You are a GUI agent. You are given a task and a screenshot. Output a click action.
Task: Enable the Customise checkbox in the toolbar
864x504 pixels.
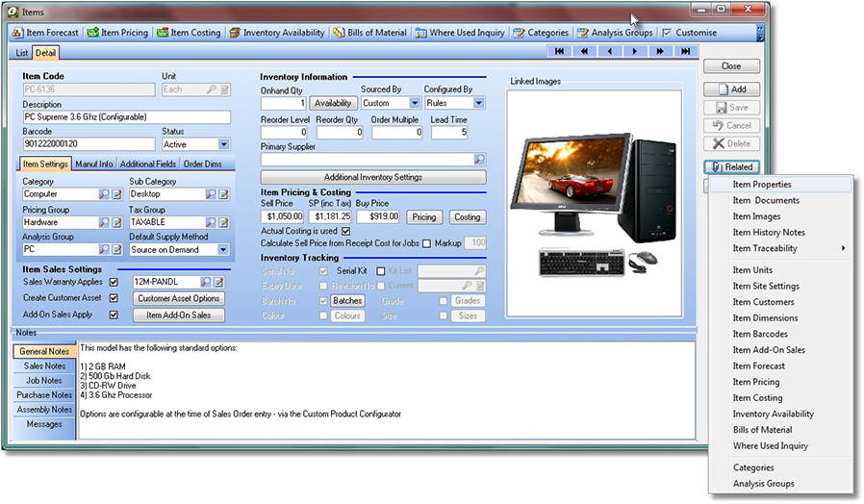point(668,33)
